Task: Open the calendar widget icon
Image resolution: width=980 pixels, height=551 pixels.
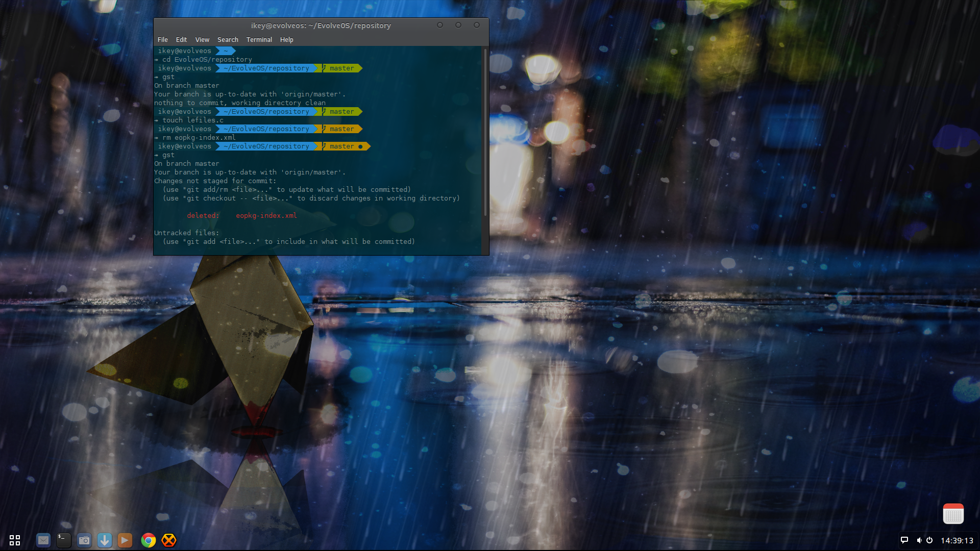Action: (953, 514)
